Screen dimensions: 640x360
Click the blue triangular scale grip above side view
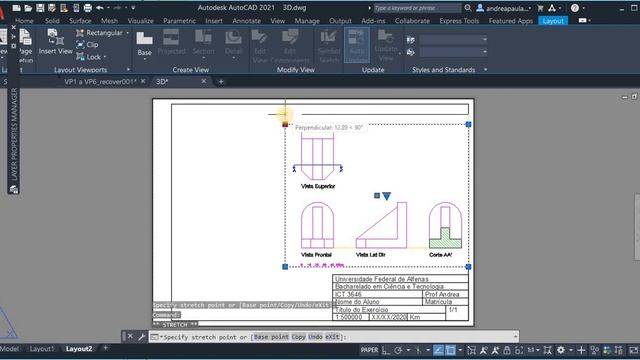[x=387, y=196]
